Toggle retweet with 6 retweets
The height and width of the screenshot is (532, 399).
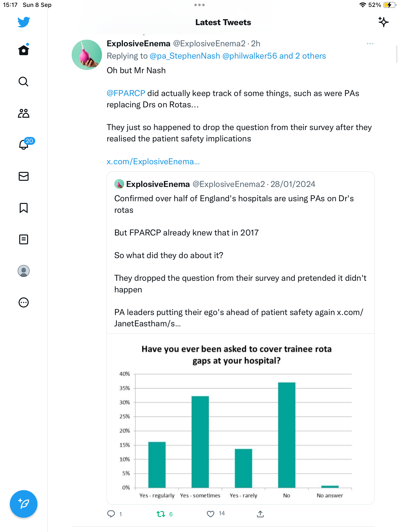161,514
